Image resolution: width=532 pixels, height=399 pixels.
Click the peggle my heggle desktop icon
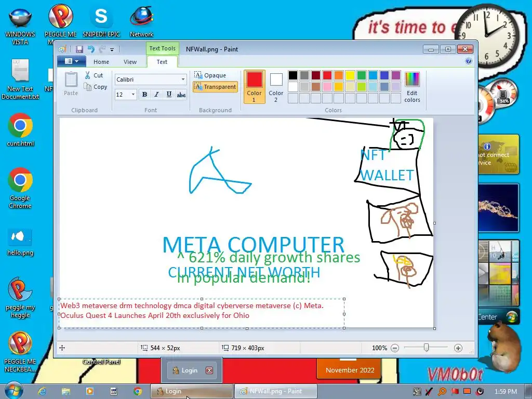click(x=20, y=298)
